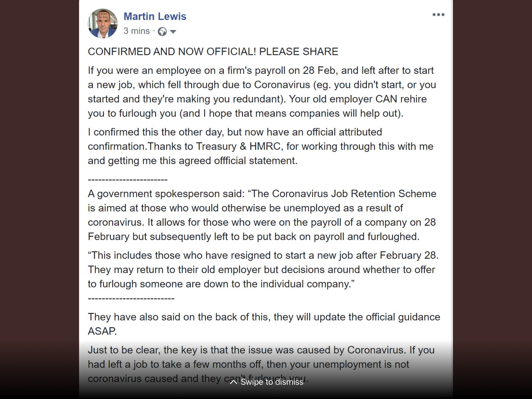Click the globe public privacy icon
The image size is (532, 399).
click(x=162, y=32)
